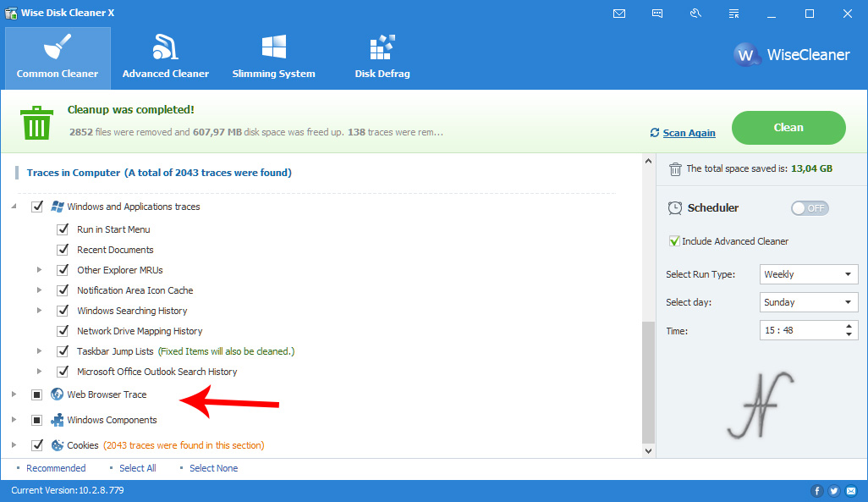Expand the Web Browser Trace group
Viewport: 868px width, 502px height.
pyautogui.click(x=14, y=394)
